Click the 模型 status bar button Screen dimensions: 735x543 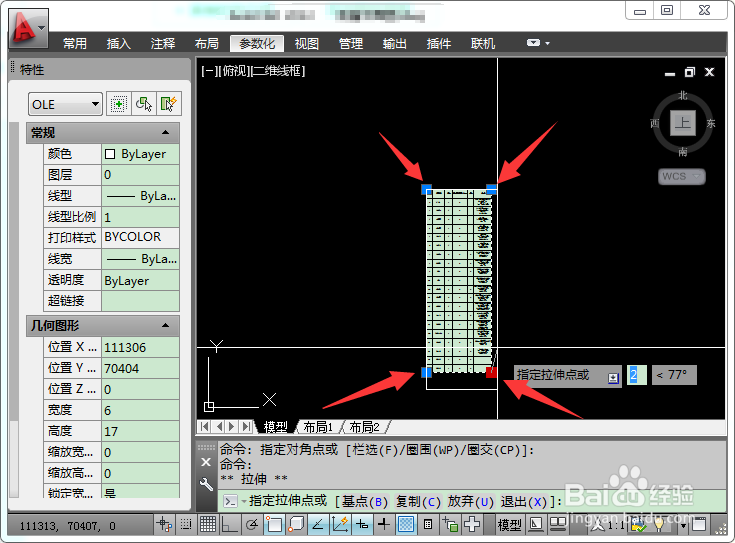(509, 524)
